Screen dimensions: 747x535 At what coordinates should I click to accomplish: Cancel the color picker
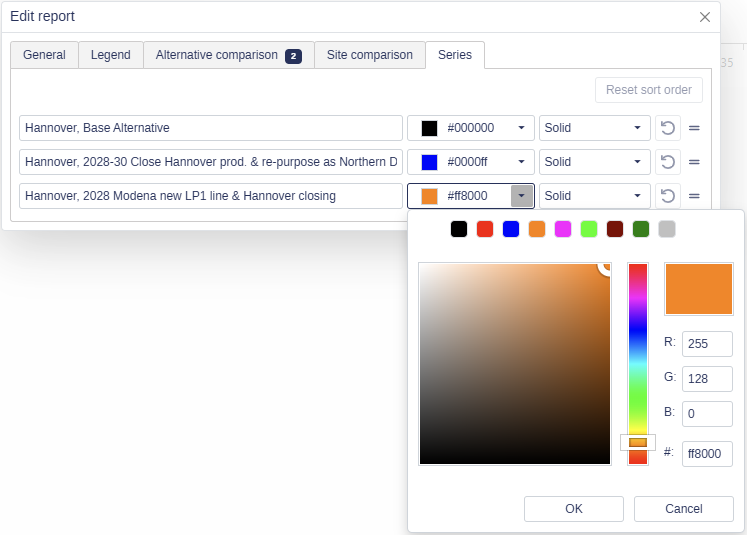[684, 509]
